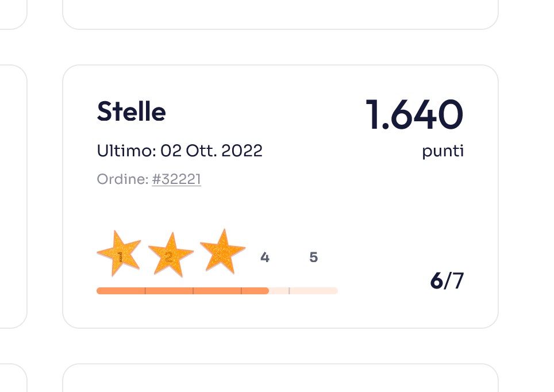Click the "Ordine:" label text
554x392 pixels.
[x=122, y=179]
